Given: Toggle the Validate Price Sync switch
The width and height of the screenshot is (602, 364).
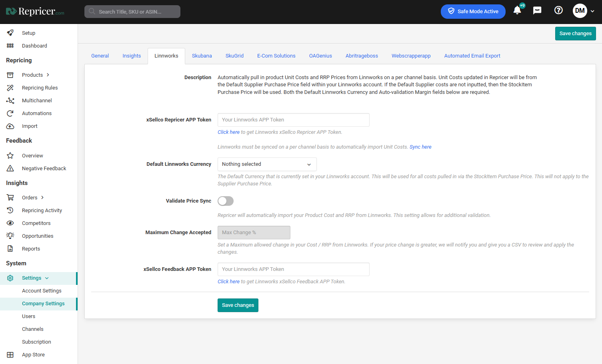Looking at the screenshot, I should click(x=226, y=201).
